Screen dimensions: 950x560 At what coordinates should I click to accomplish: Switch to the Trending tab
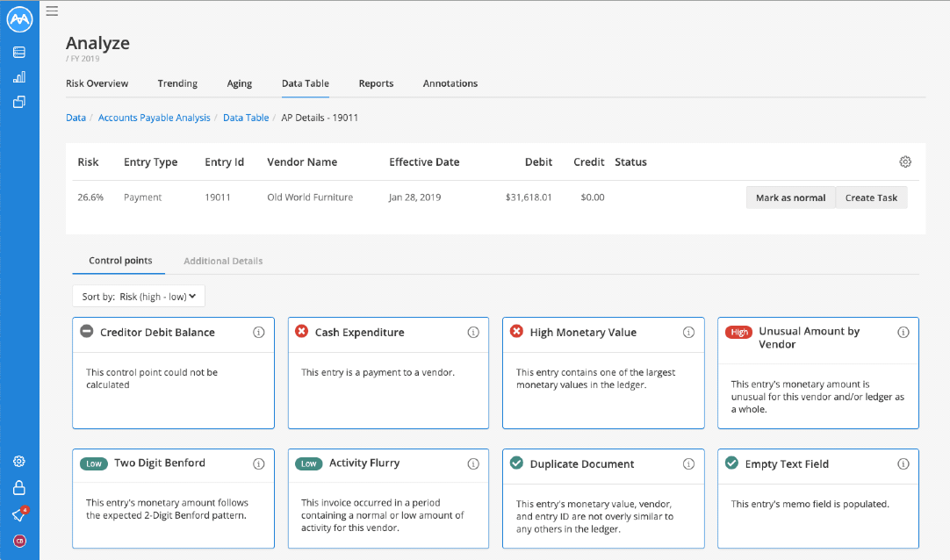coord(177,83)
